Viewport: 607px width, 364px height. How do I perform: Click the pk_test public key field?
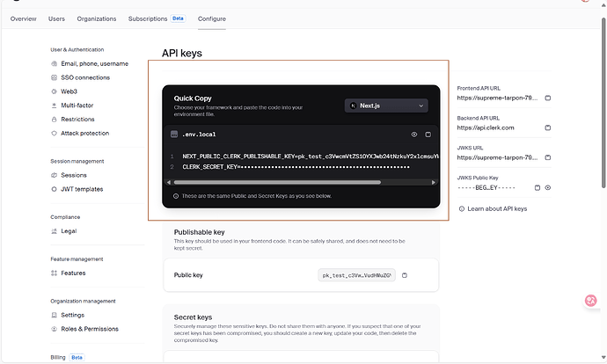tap(356, 275)
